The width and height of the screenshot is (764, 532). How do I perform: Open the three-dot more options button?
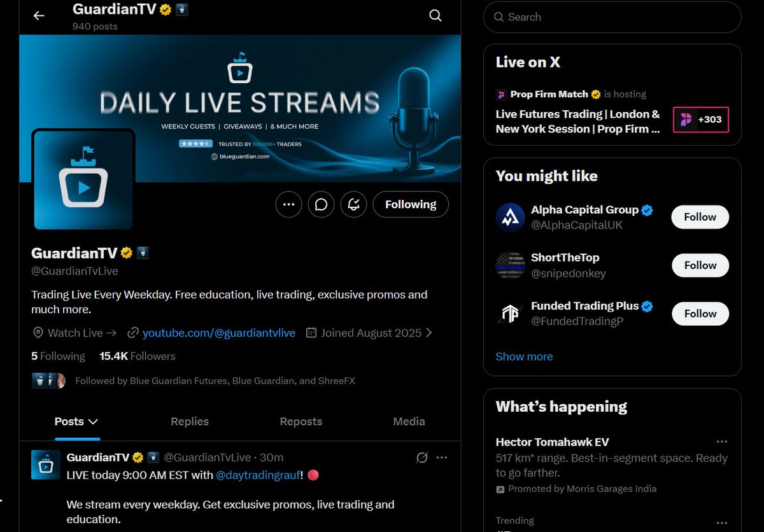(288, 204)
